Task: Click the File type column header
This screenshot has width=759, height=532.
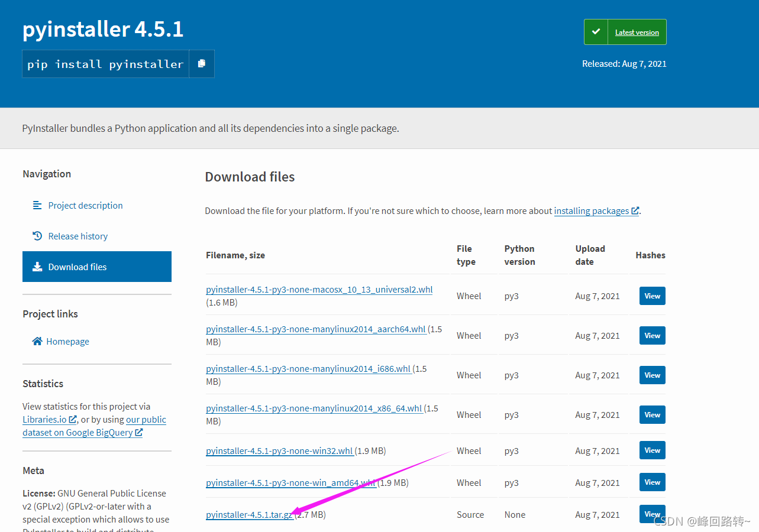Action: coord(466,255)
